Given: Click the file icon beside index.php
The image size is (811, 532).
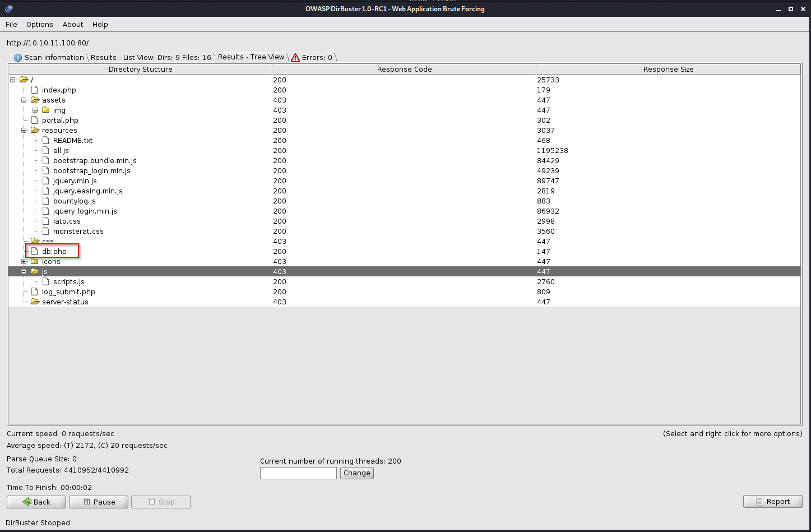Looking at the screenshot, I should pyautogui.click(x=35, y=90).
